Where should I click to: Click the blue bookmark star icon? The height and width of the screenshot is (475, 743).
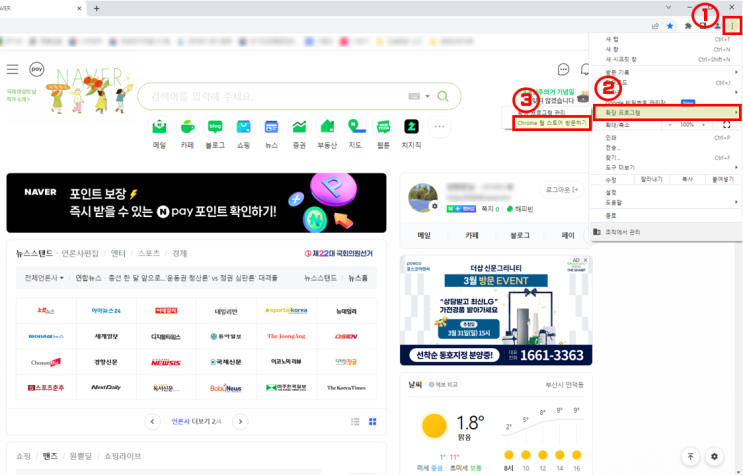(670, 26)
